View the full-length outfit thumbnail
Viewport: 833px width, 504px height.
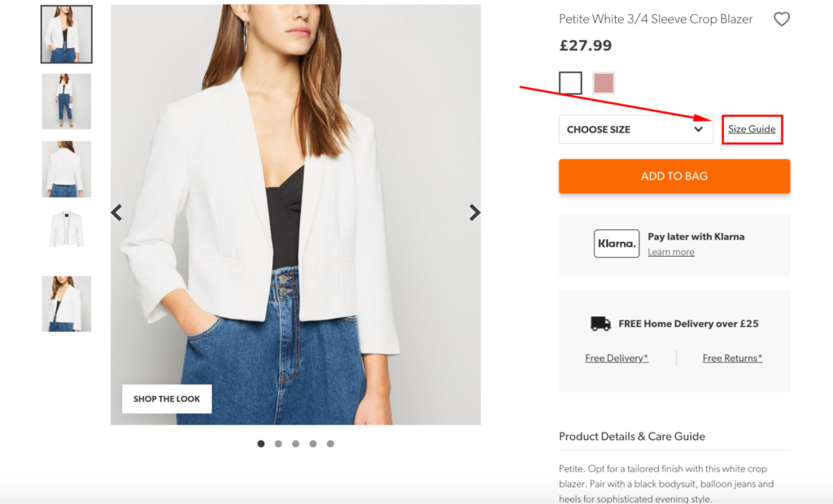coord(67,102)
